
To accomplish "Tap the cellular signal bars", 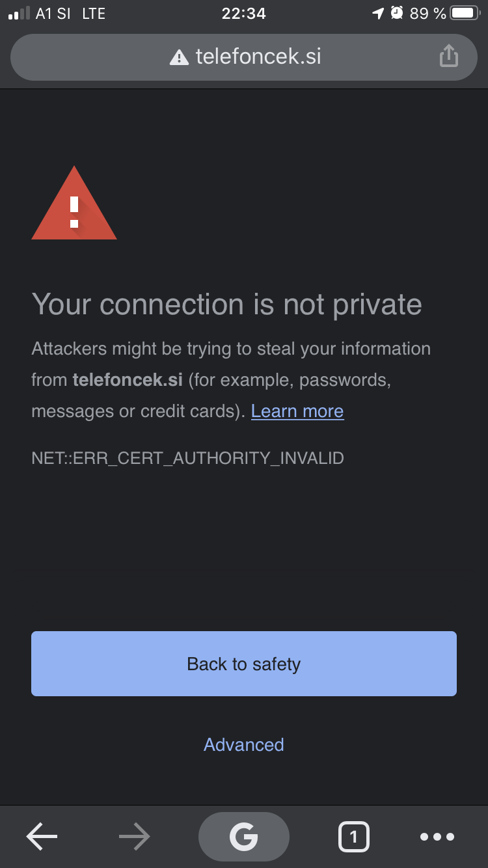I will (19, 13).
